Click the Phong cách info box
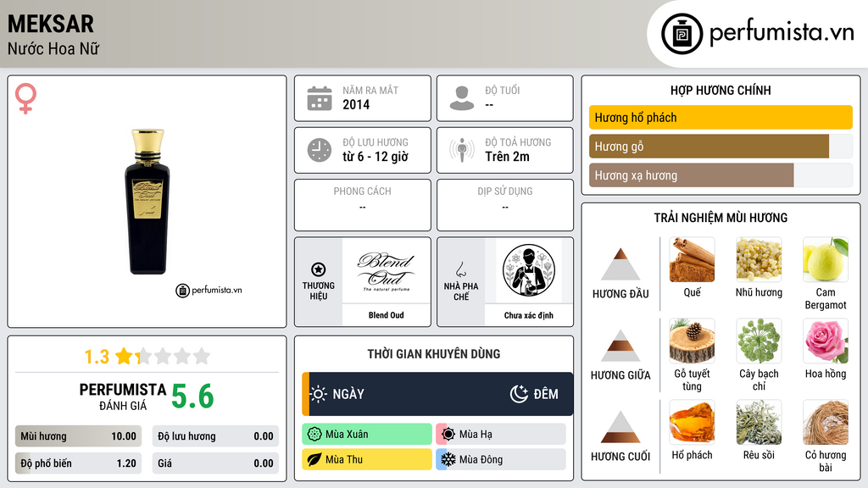The height and width of the screenshot is (488, 868). click(x=363, y=205)
